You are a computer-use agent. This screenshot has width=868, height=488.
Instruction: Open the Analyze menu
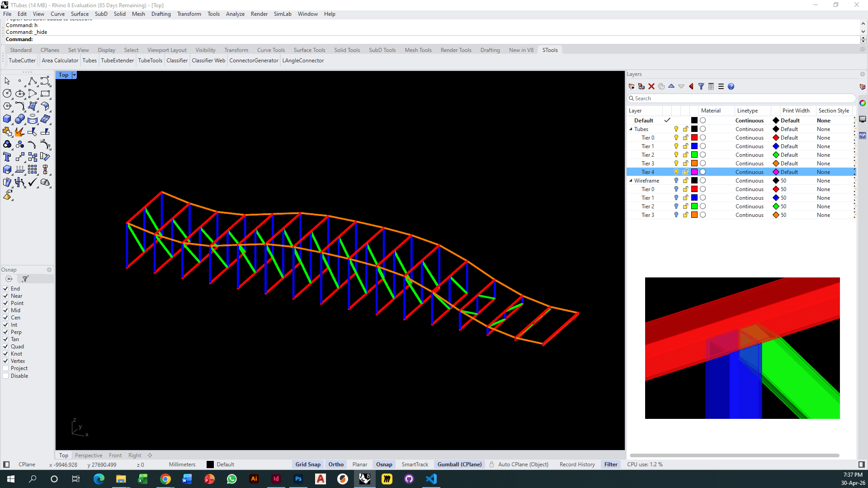tap(235, 14)
